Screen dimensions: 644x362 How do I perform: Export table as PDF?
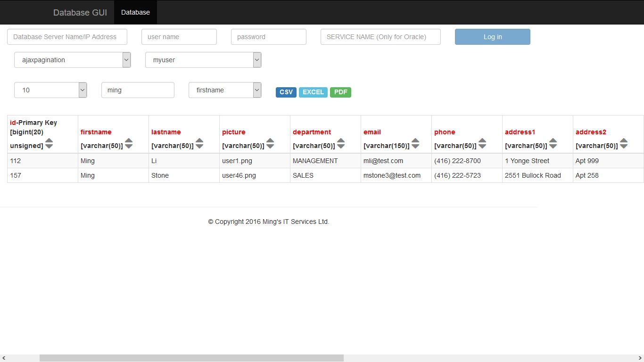(x=340, y=92)
